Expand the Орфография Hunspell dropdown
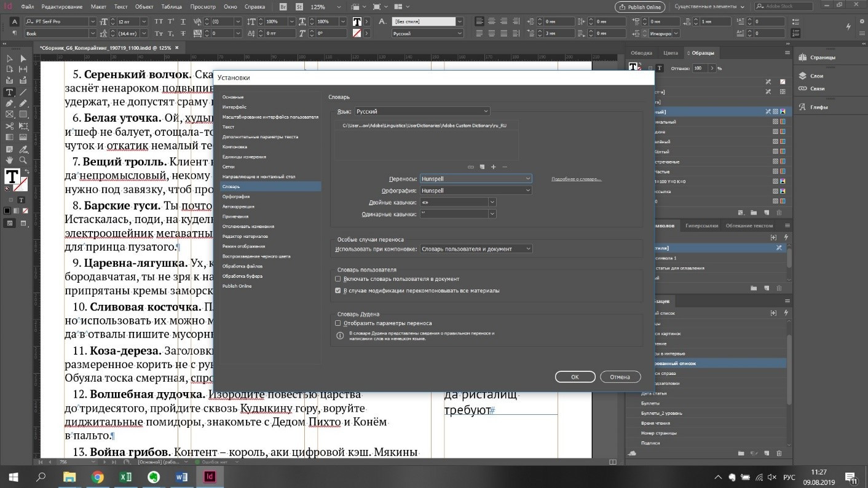Viewport: 868px width, 488px height. pos(475,191)
